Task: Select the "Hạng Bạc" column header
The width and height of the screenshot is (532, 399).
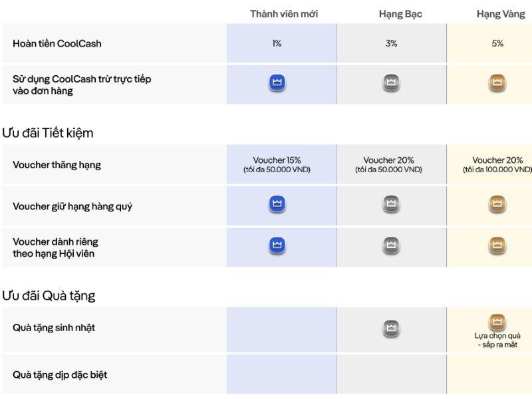Action: [400, 14]
